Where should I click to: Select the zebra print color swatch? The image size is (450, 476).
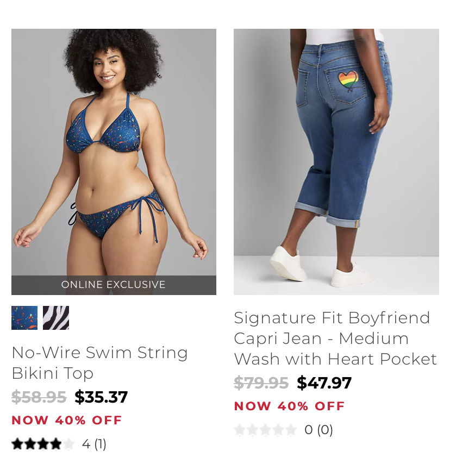pyautogui.click(x=56, y=318)
